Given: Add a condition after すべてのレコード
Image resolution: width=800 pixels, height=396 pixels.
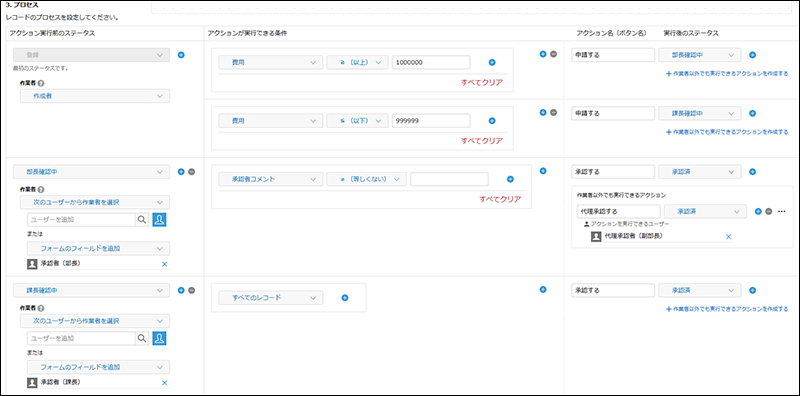Looking at the screenshot, I should tap(344, 298).
